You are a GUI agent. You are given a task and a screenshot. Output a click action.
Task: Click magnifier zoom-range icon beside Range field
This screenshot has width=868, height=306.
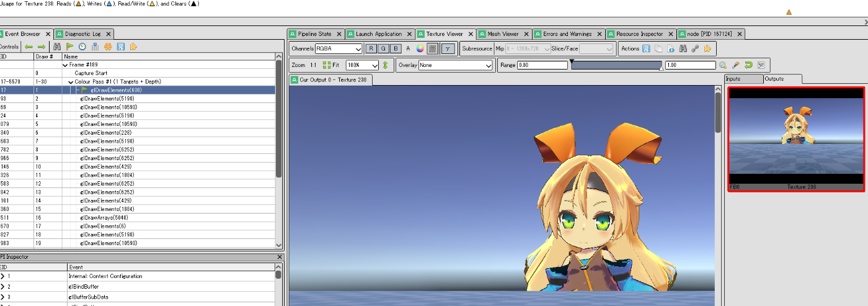[723, 65]
